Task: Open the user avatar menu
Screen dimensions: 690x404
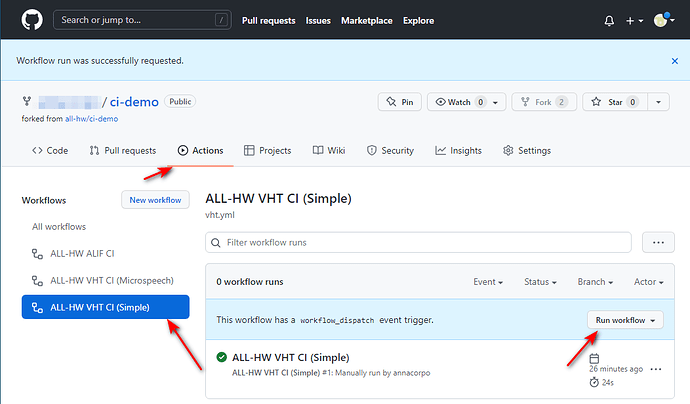Action: [664, 20]
